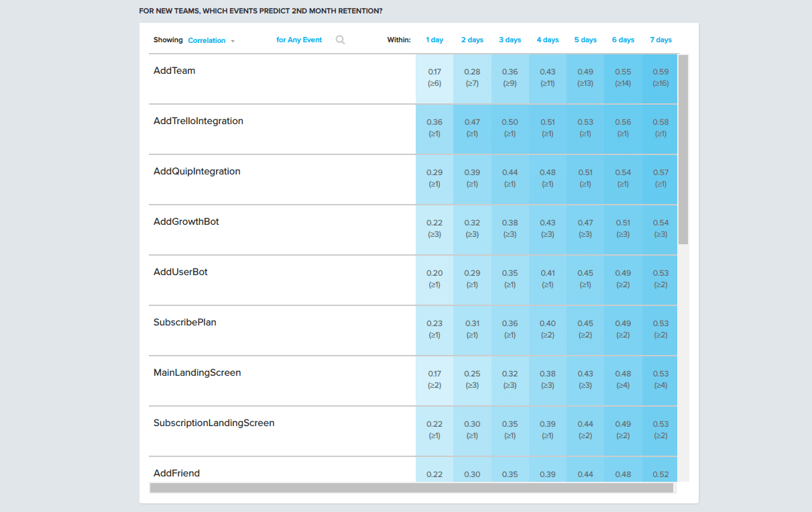This screenshot has height=512, width=812.
Task: Click the '5 days' column header
Action: pyautogui.click(x=585, y=40)
